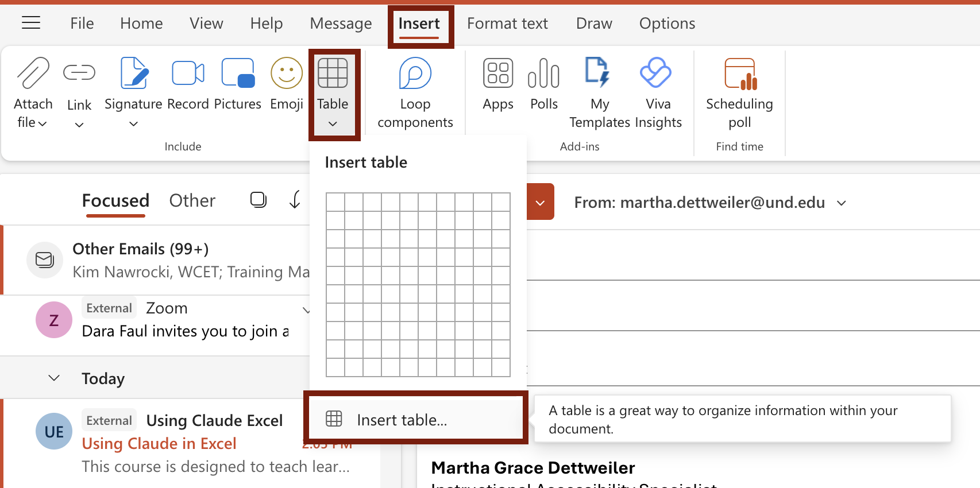
Task: Click the Martha Grace Dettweiler signature name
Action: coord(533,468)
